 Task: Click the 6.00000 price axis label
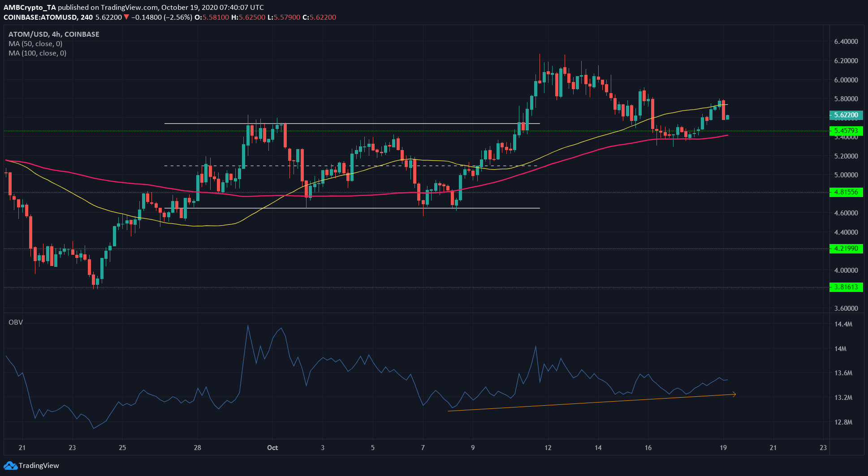tap(846, 80)
